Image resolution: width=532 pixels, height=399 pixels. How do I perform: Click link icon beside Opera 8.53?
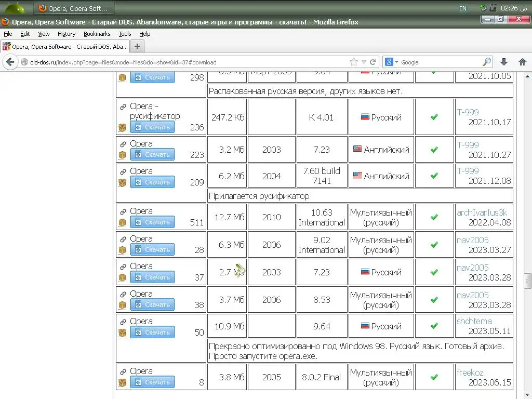[x=123, y=294]
